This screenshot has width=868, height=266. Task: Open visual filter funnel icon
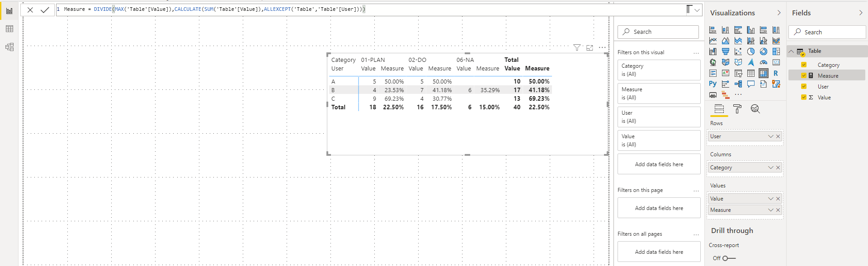click(x=577, y=47)
